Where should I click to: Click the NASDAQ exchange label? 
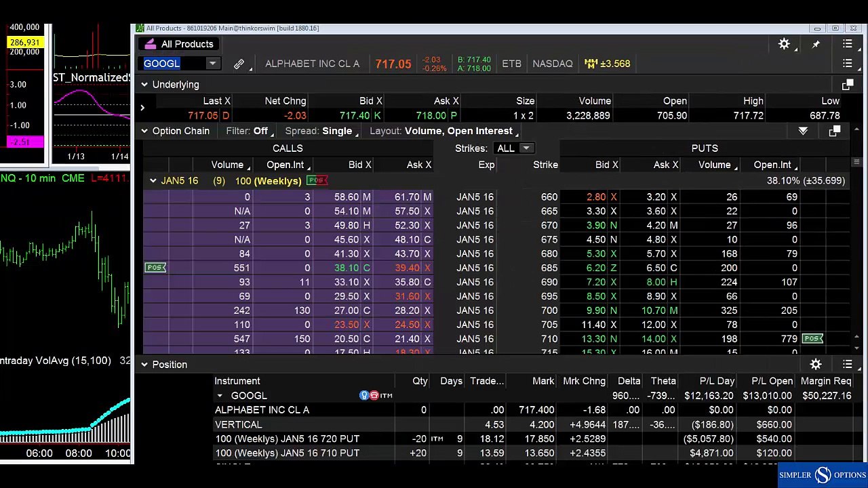coord(553,64)
